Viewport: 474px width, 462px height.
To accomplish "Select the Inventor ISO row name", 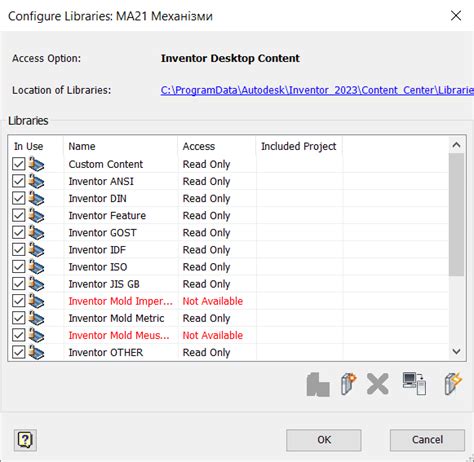I will [98, 267].
